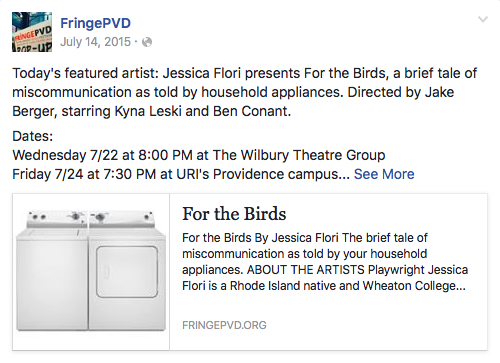Click the globe public-audience icon
500x363 pixels.
(147, 42)
